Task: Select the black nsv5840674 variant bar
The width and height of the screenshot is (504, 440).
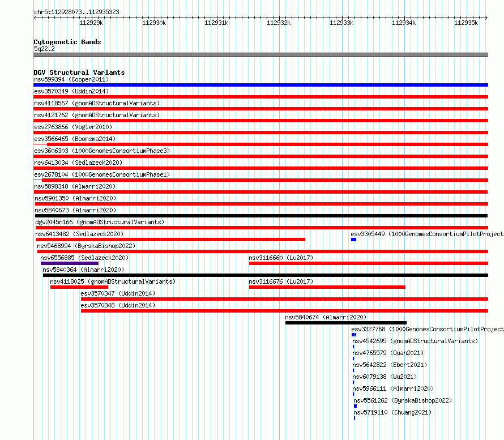Action: [346, 323]
